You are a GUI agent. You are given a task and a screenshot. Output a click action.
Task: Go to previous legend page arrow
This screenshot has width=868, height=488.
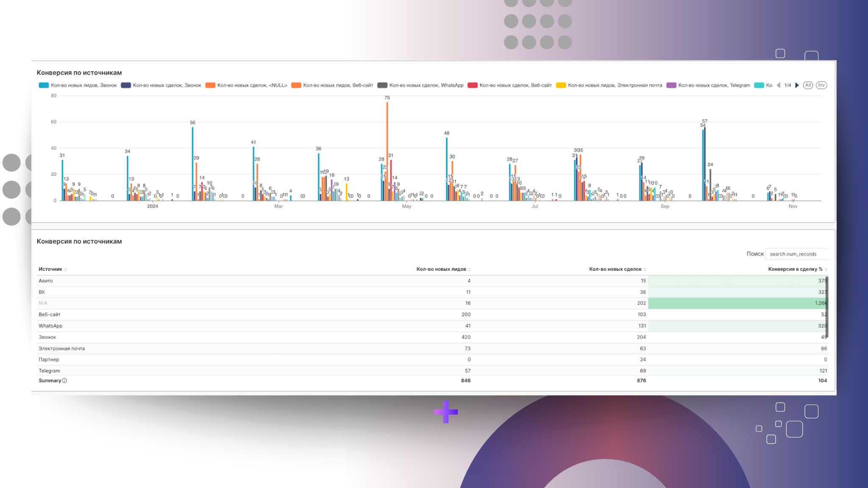click(779, 85)
